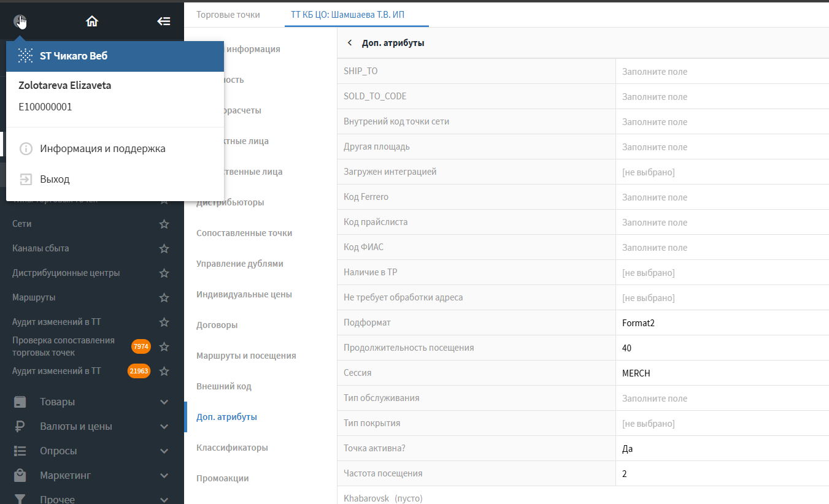The width and height of the screenshot is (829, 504).
Task: Expand the Товары section chevron
Action: [164, 402]
